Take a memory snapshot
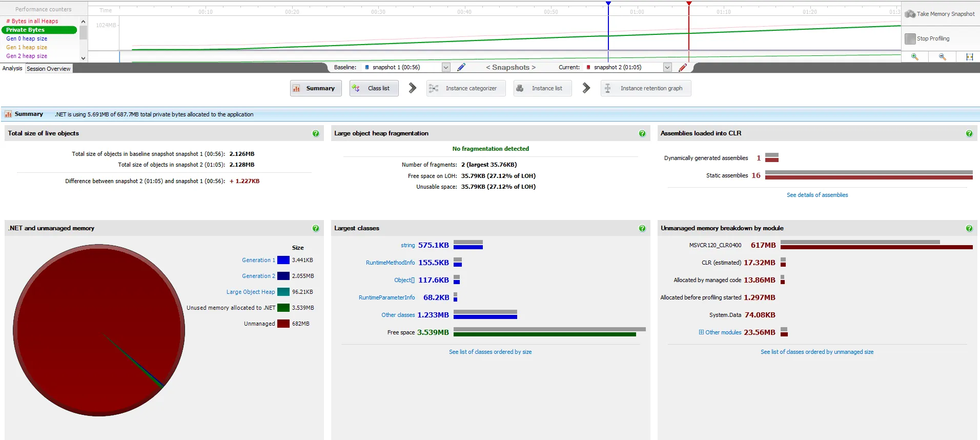 (x=941, y=14)
